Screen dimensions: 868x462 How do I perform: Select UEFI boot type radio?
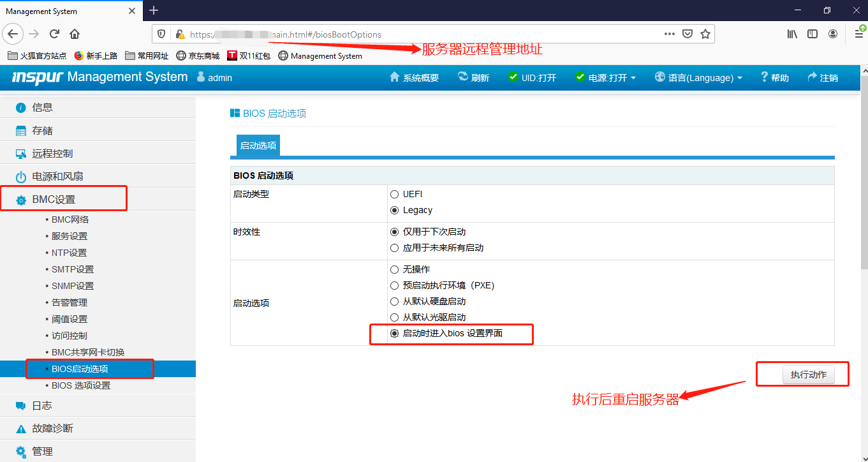pos(394,194)
